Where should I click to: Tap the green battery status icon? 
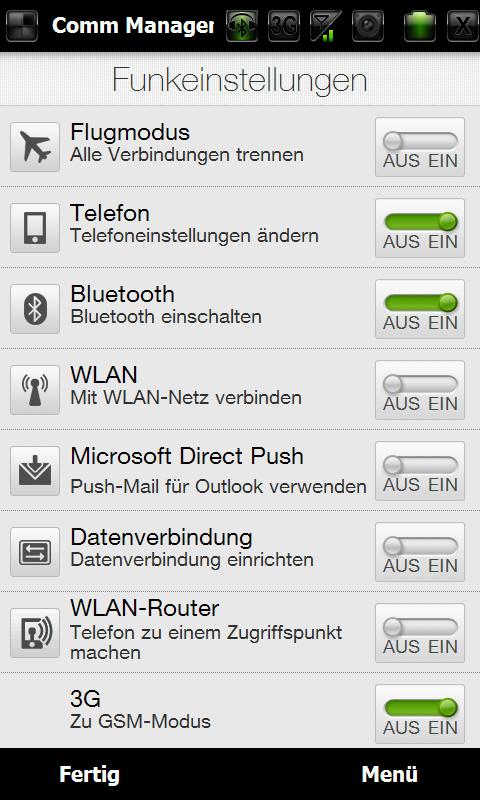[420, 26]
